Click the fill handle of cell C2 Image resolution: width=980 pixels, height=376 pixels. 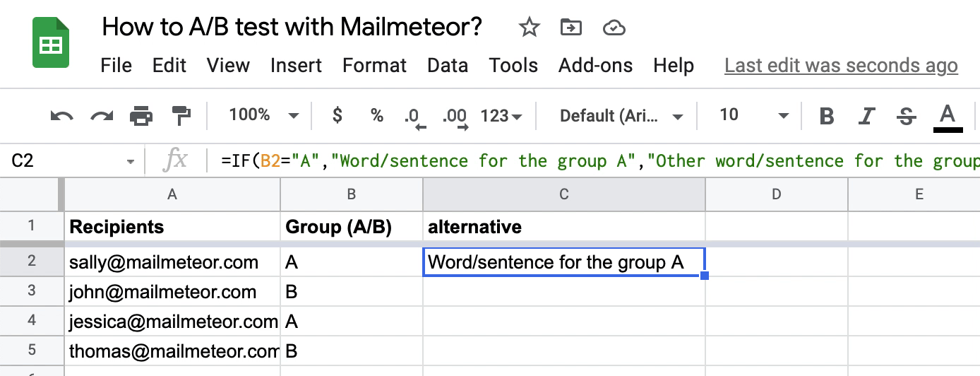coord(705,276)
